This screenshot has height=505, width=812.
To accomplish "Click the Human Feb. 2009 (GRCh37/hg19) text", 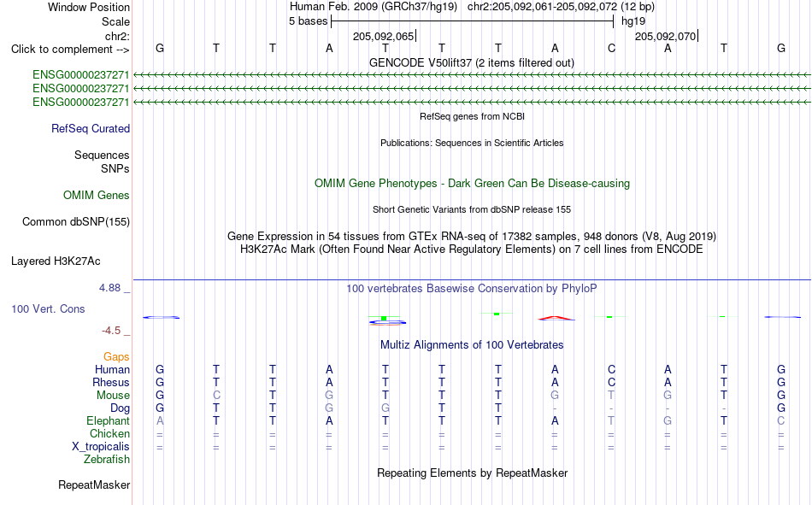I will tap(374, 7).
